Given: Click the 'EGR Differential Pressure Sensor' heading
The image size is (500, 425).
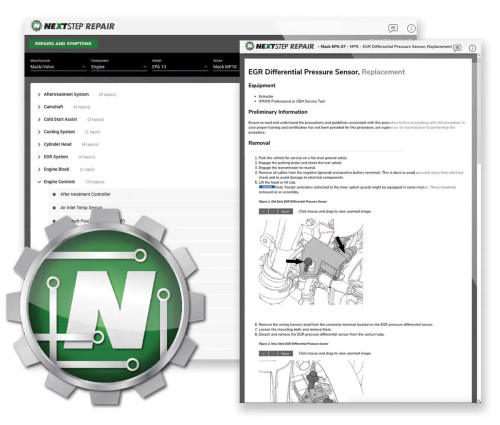Looking at the screenshot, I should [304, 72].
